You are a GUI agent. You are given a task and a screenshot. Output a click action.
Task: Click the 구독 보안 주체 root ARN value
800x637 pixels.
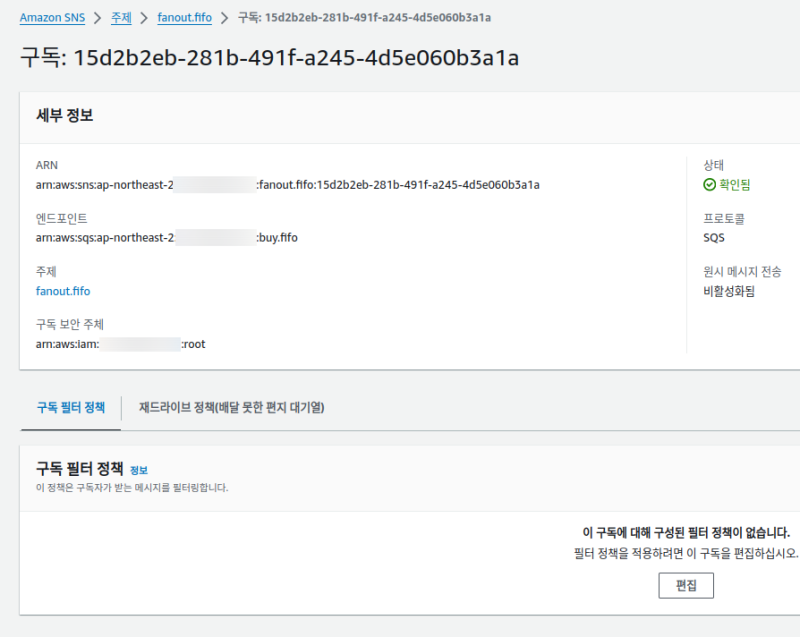(x=120, y=344)
